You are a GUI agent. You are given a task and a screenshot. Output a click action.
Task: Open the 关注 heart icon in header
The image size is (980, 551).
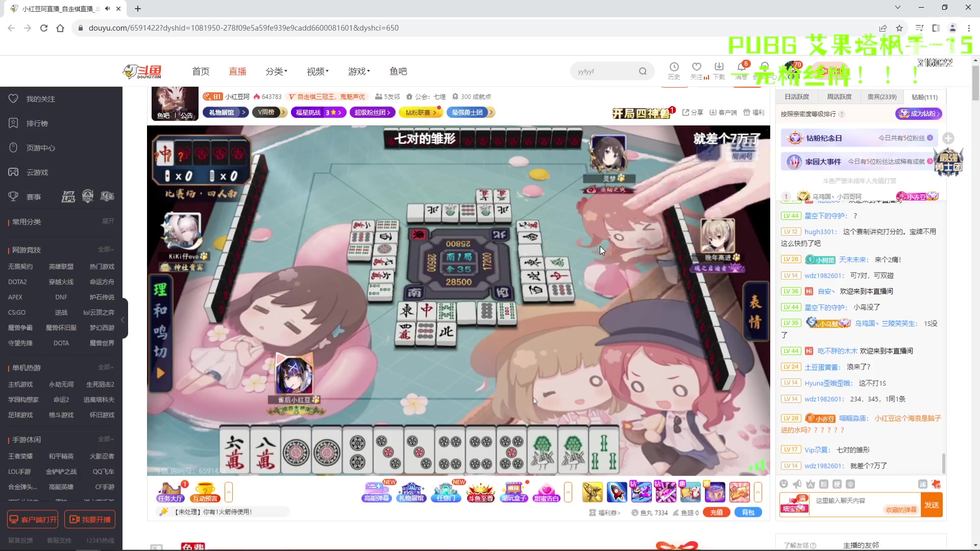[x=696, y=70]
